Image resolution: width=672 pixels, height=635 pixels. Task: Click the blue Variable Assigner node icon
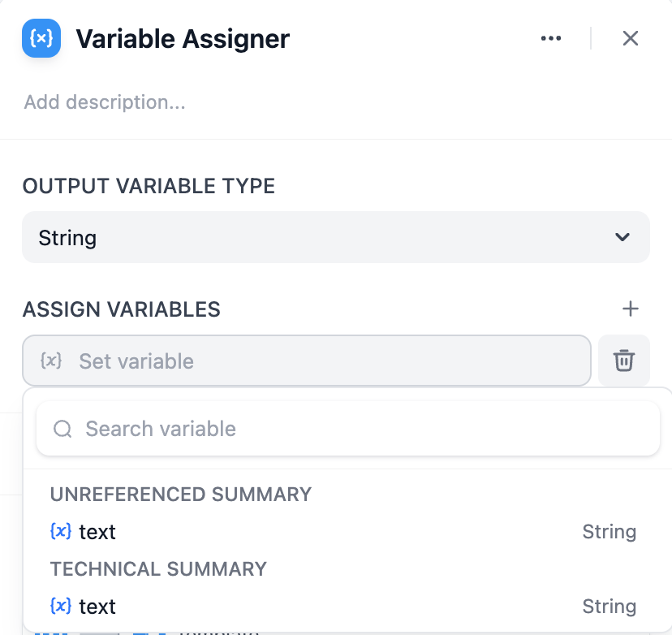41,38
